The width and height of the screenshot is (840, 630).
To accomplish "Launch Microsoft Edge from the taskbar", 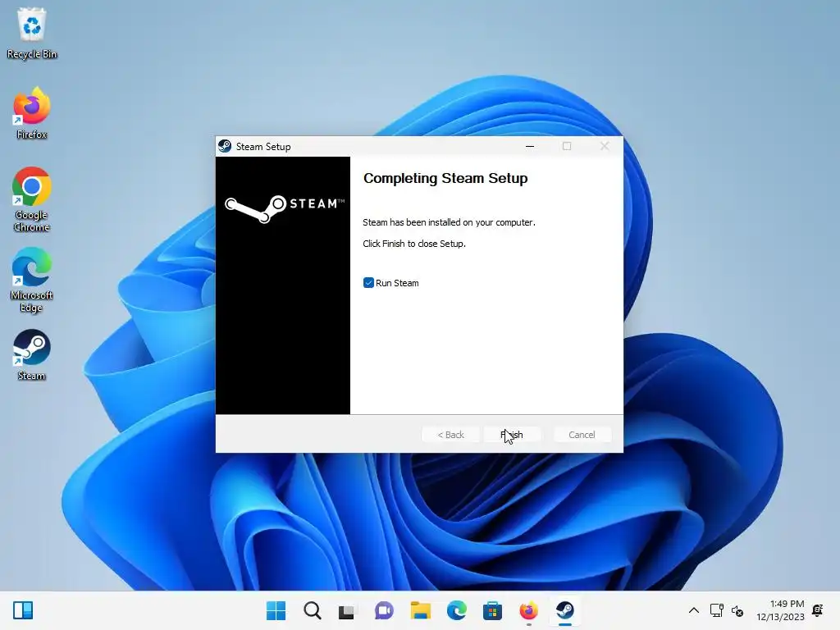I will [456, 610].
